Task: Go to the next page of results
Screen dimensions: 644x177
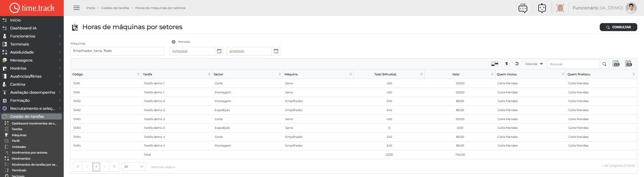Action: point(105,167)
